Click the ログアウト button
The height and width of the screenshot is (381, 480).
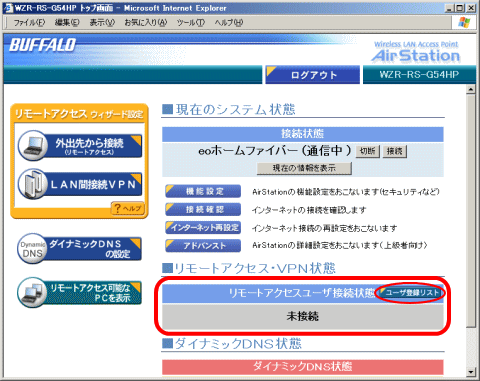coord(313,75)
